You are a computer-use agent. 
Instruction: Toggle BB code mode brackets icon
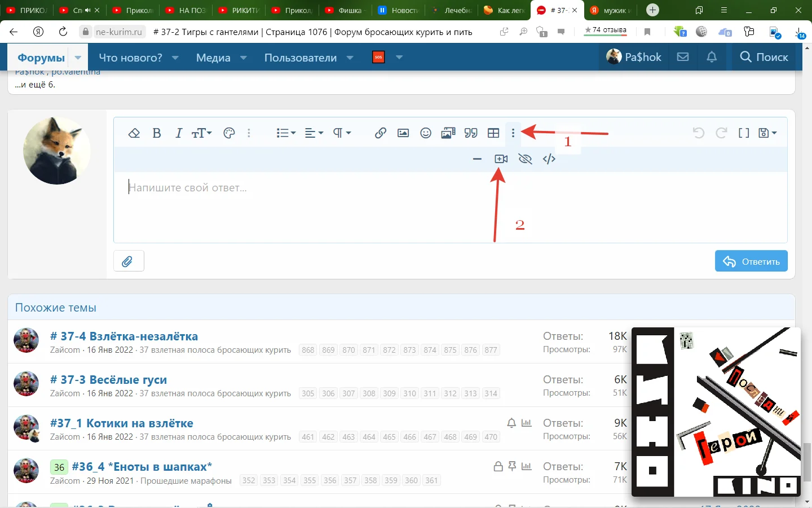tap(744, 133)
